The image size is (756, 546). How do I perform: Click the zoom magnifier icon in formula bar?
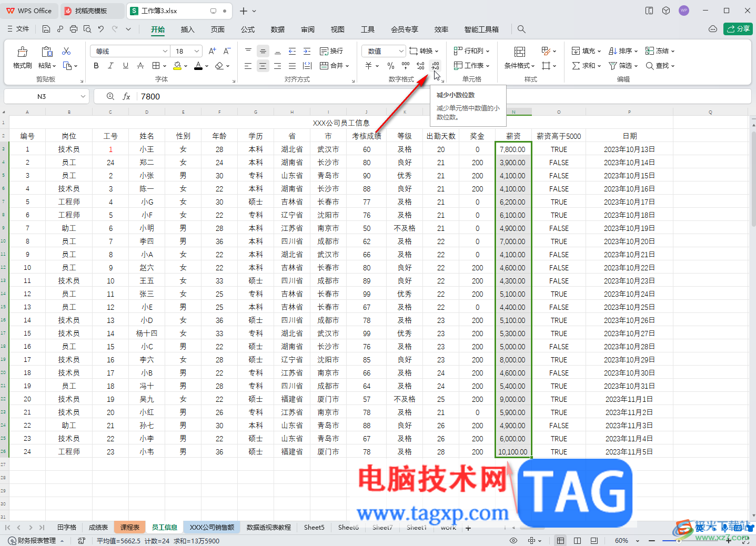click(x=110, y=96)
